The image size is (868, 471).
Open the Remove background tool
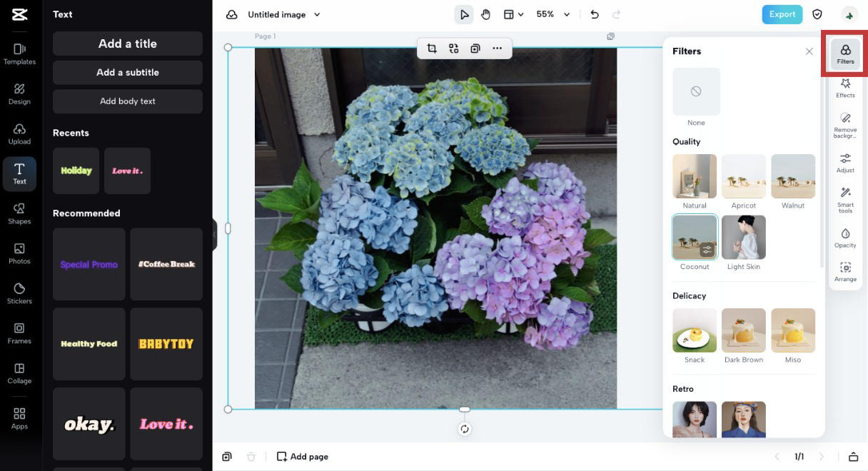(x=845, y=125)
